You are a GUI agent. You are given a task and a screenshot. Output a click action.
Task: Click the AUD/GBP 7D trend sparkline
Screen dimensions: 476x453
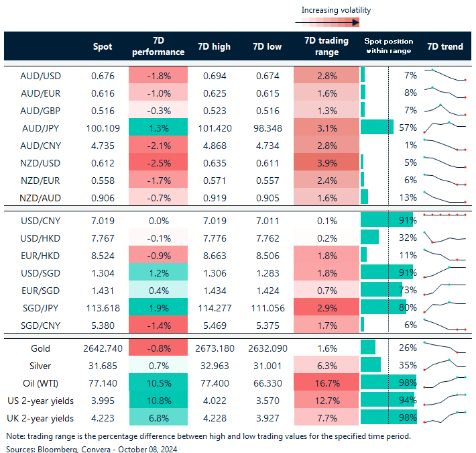(x=445, y=110)
